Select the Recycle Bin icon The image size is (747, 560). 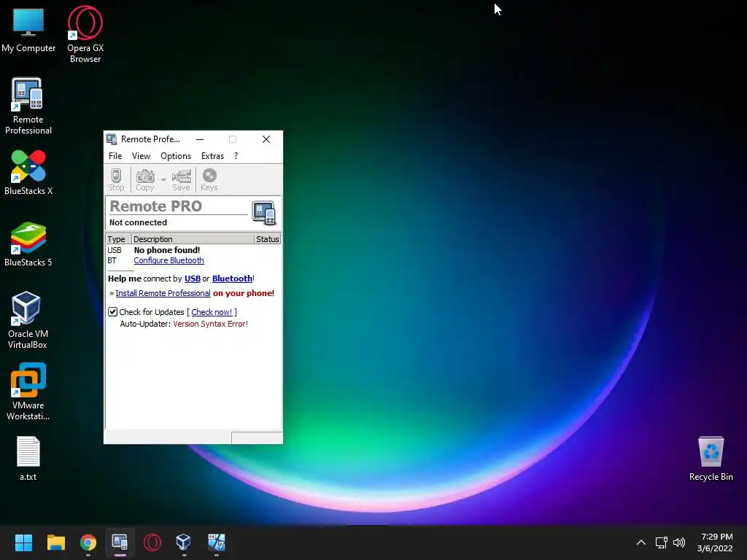pos(711,458)
